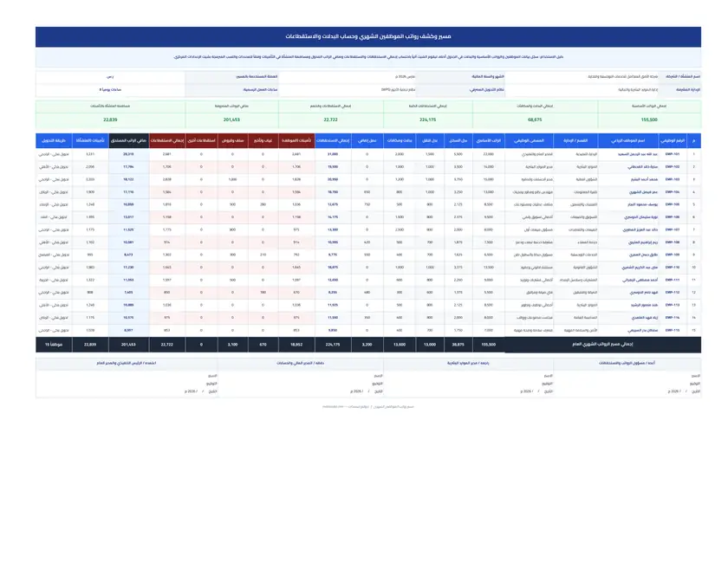
Task: Click the red 'غياب وتأخير' column header
Action: [263, 140]
